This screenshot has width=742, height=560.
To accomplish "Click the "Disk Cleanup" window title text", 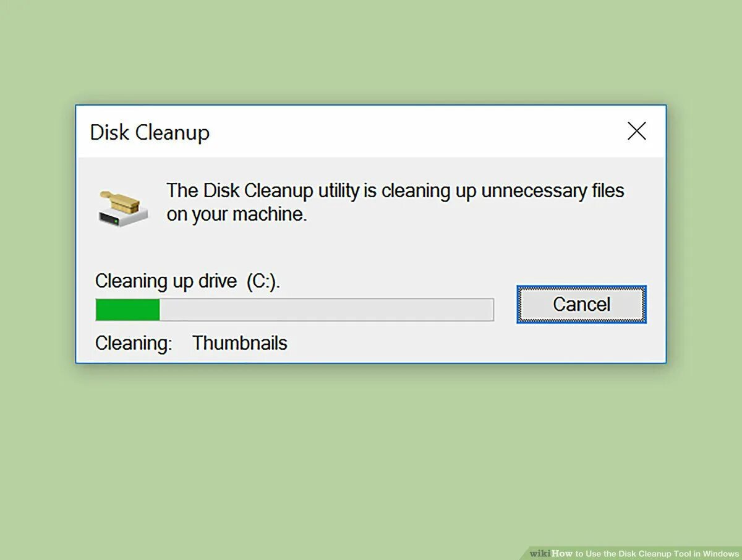I will [x=150, y=132].
